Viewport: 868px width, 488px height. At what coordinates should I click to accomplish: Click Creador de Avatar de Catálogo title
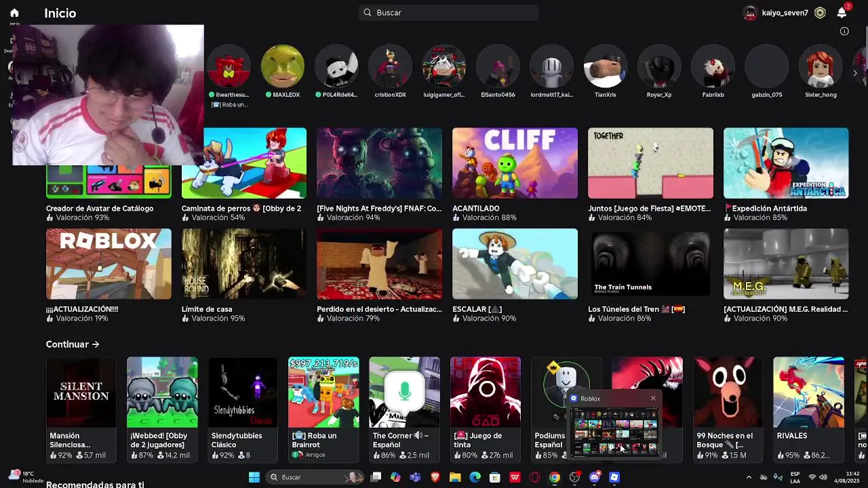point(100,209)
